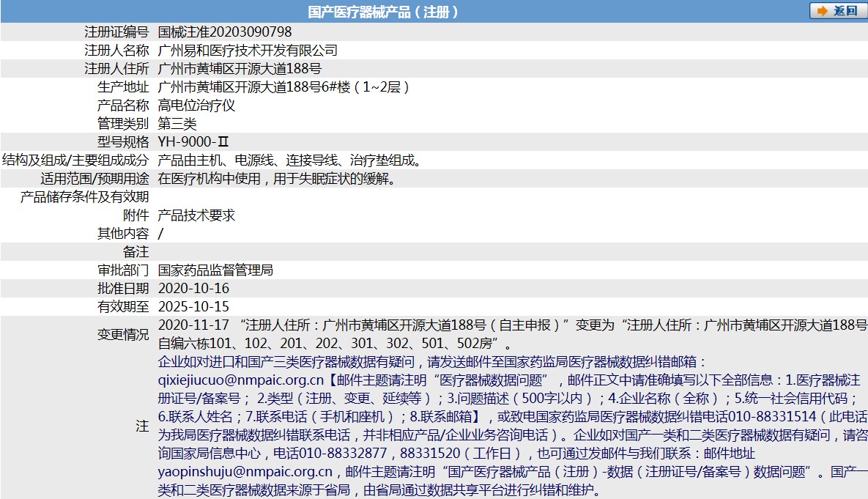Screen dimensions: 868x499
Task: Click the 备注 label
Action: click(136, 251)
